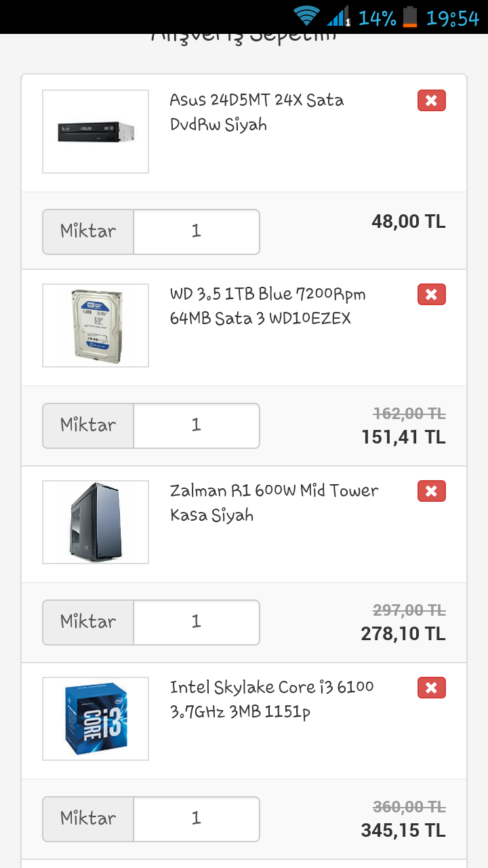488x868 pixels.
Task: Edit quantity field for WD 1TB drive
Action: point(197,426)
